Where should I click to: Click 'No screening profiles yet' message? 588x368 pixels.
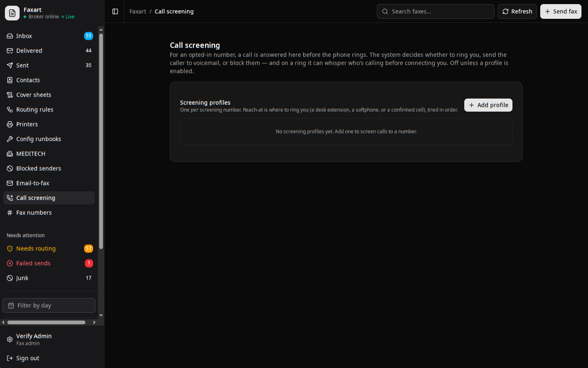[346, 132]
